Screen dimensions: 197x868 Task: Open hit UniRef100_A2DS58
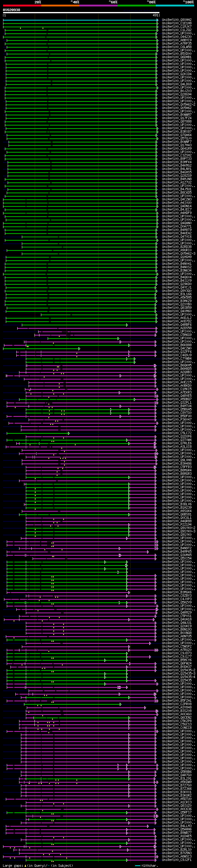coord(177,328)
